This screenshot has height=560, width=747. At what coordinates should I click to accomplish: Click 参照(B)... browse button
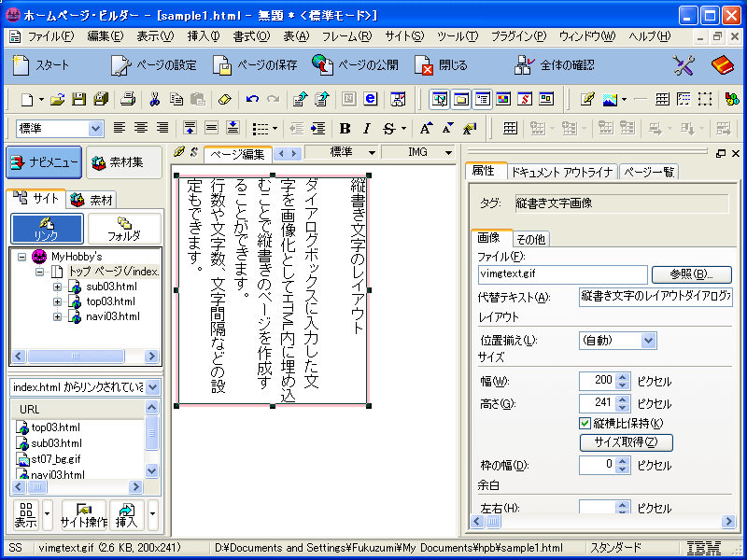tap(691, 274)
